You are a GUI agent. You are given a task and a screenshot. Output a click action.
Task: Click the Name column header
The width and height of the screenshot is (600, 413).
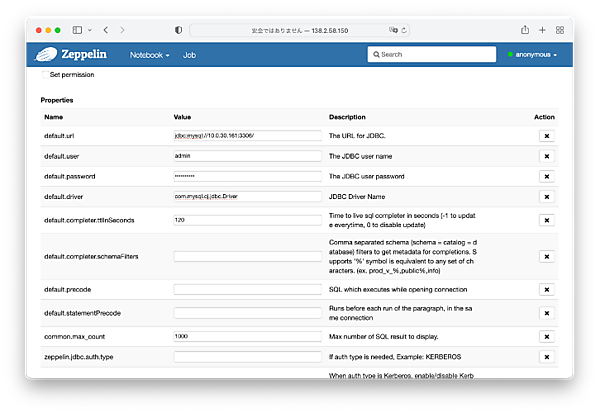click(x=54, y=117)
